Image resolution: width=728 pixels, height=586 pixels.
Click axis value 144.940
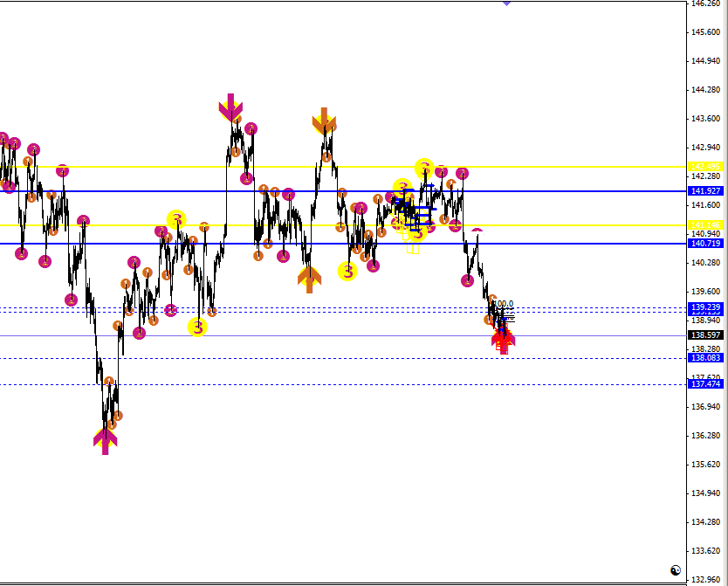tap(705, 61)
